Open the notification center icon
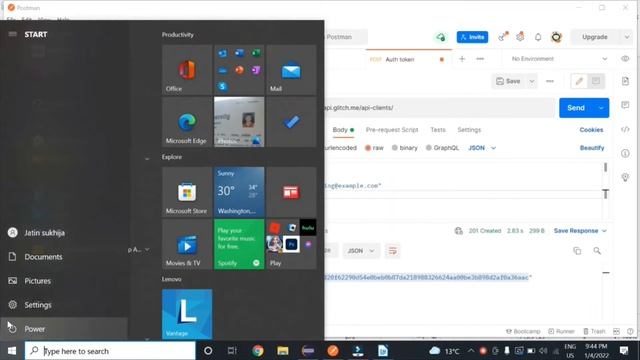 point(624,351)
